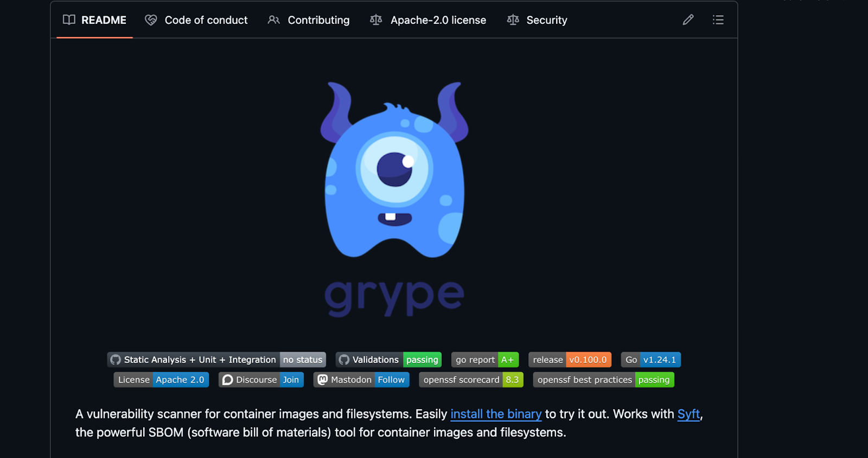Click the openssf scorecard 8.3 badge
868x458 pixels.
[x=471, y=380]
